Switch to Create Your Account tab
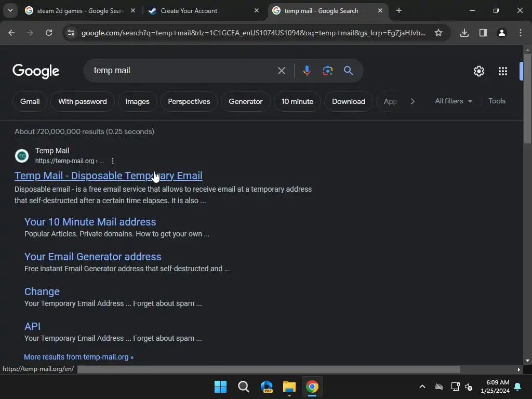This screenshot has height=399, width=532. click(204, 10)
